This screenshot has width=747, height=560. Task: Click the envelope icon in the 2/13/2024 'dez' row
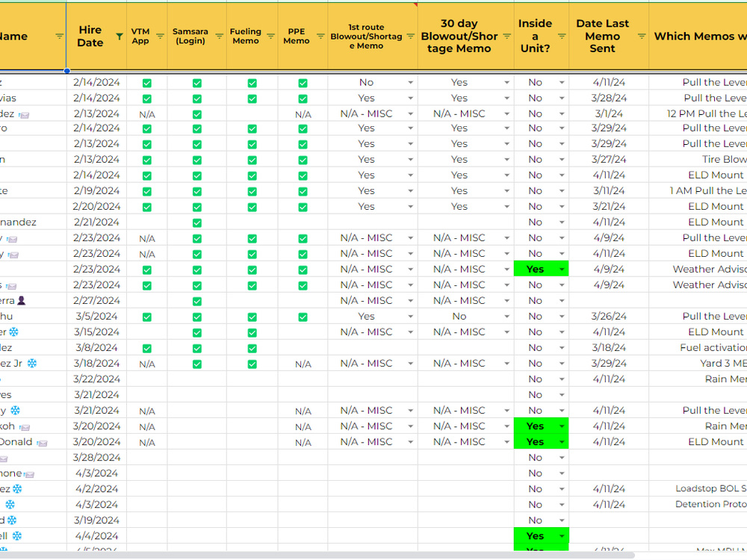point(24,115)
